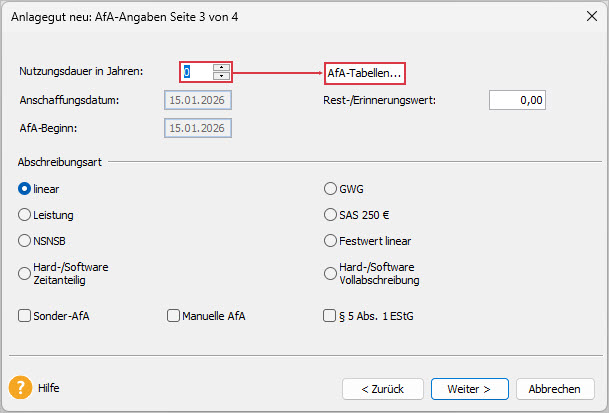
Task: Proceed with the Weiter button
Action: point(469,388)
